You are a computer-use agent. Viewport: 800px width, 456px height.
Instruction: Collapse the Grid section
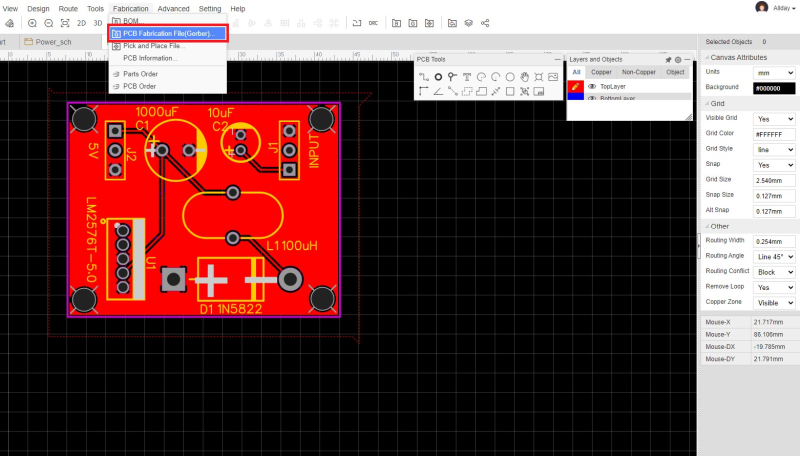point(707,104)
